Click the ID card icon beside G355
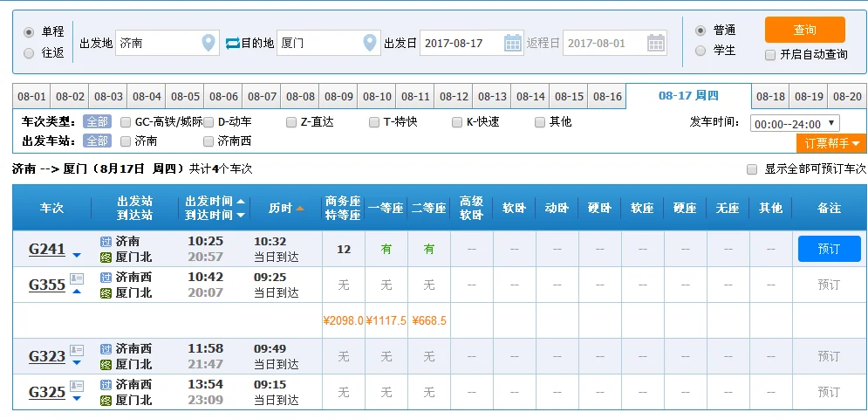This screenshot has height=419, width=868. click(77, 278)
